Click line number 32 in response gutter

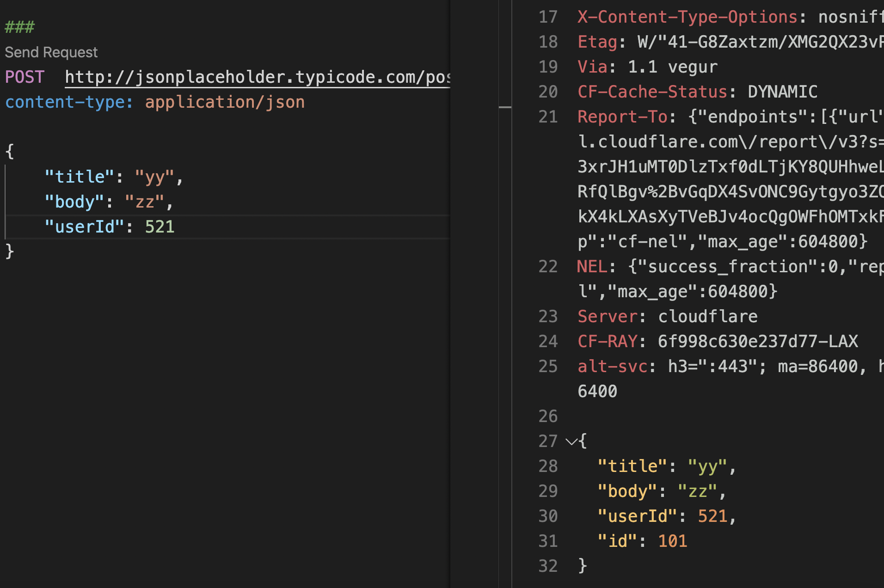point(548,566)
